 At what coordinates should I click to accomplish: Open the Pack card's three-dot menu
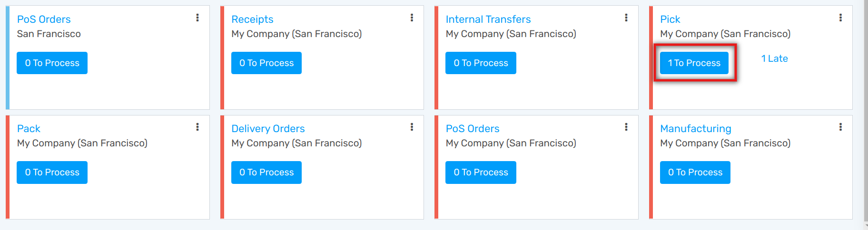point(197,127)
